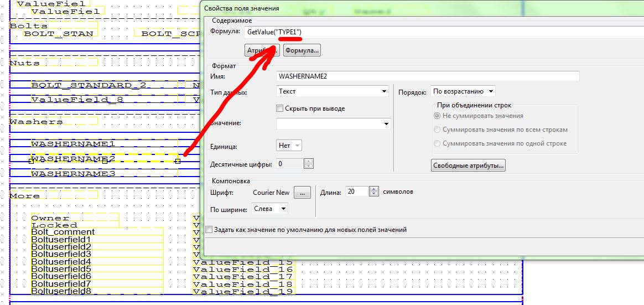644x305 pixels.
Task: Open the "Свободные атрибуты..." button
Action: 468,166
